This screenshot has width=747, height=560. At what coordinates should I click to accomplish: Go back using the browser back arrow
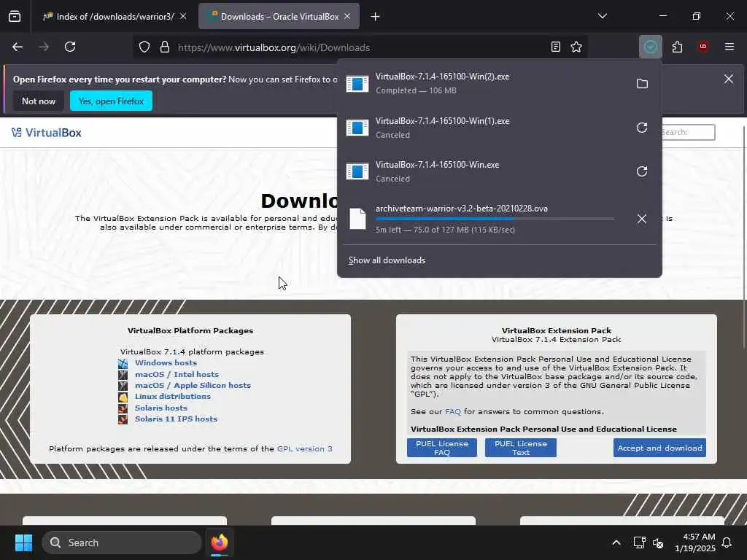pyautogui.click(x=18, y=47)
